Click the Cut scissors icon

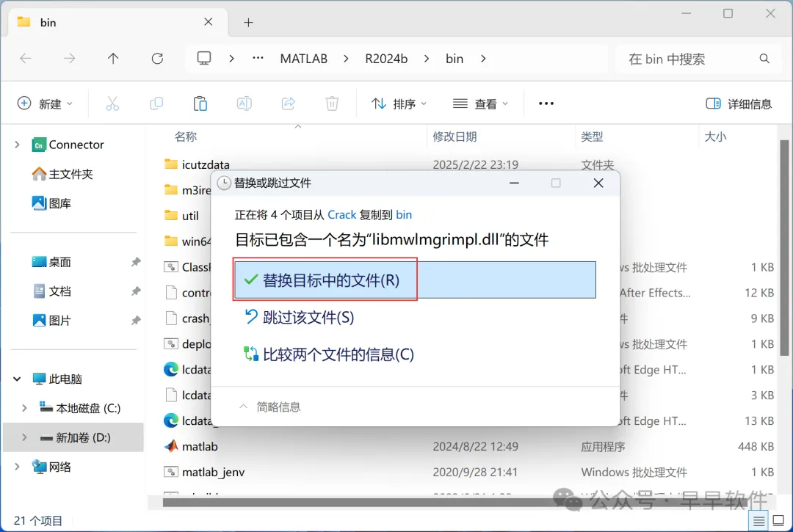112,103
